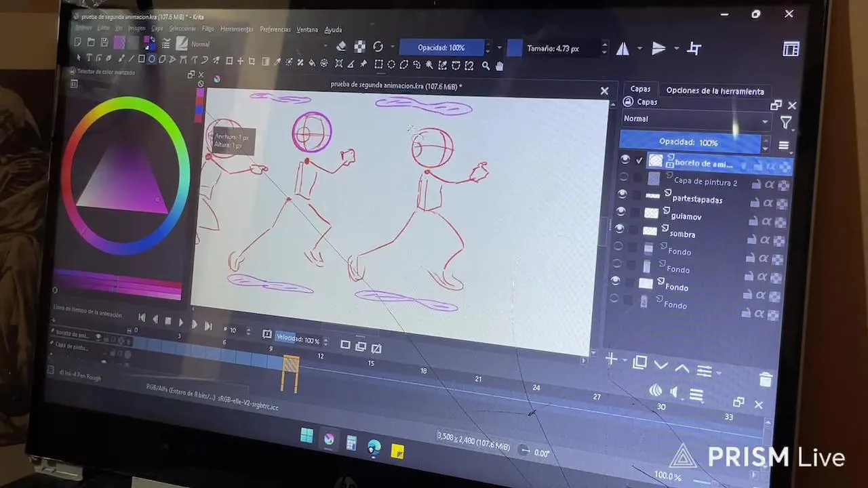The width and height of the screenshot is (868, 488).
Task: Open the Ventana menu
Action: point(307,29)
